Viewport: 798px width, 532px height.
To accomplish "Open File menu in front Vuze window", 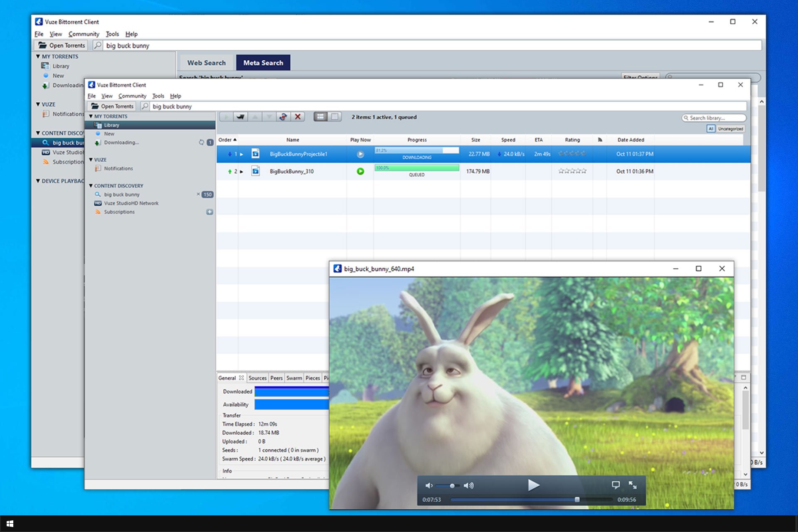I will [91, 96].
